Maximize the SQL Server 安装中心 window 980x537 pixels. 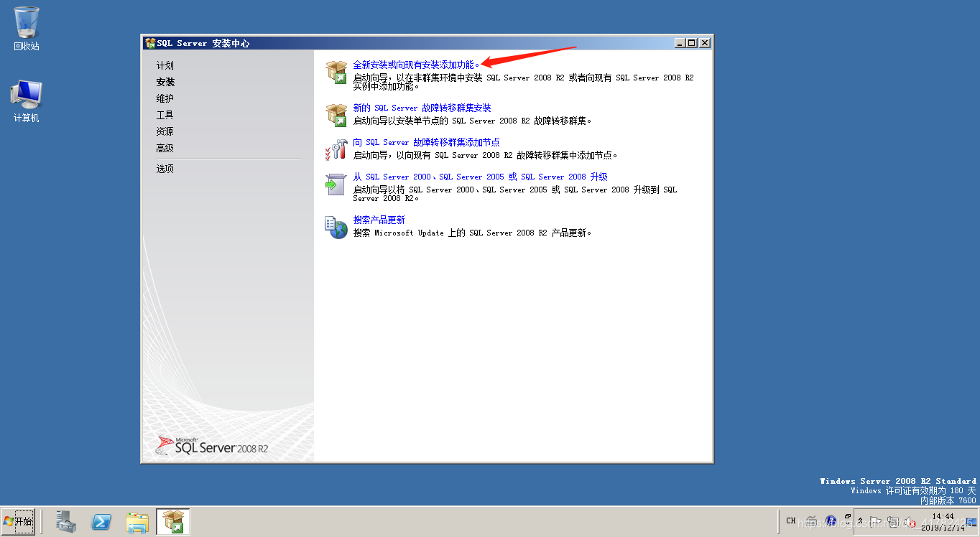pos(692,43)
